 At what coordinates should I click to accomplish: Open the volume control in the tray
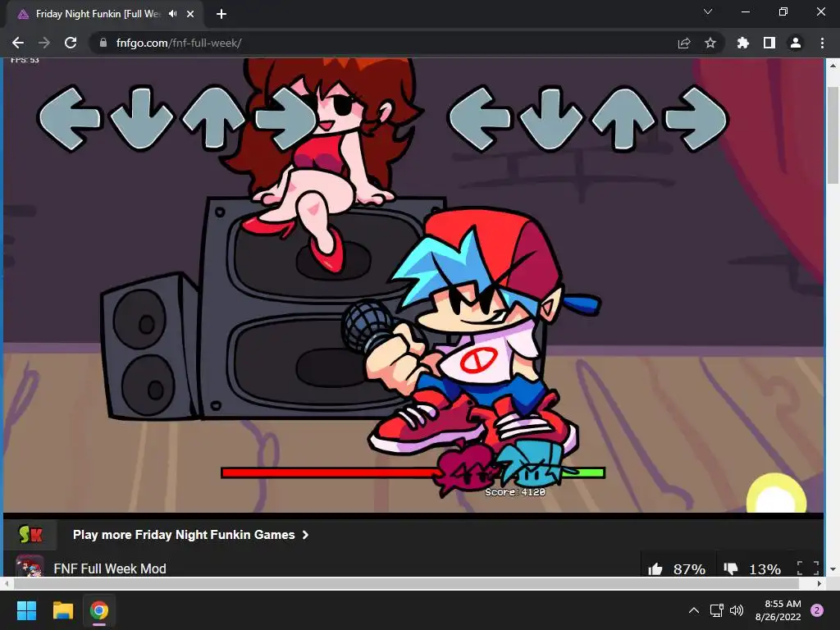pos(737,610)
